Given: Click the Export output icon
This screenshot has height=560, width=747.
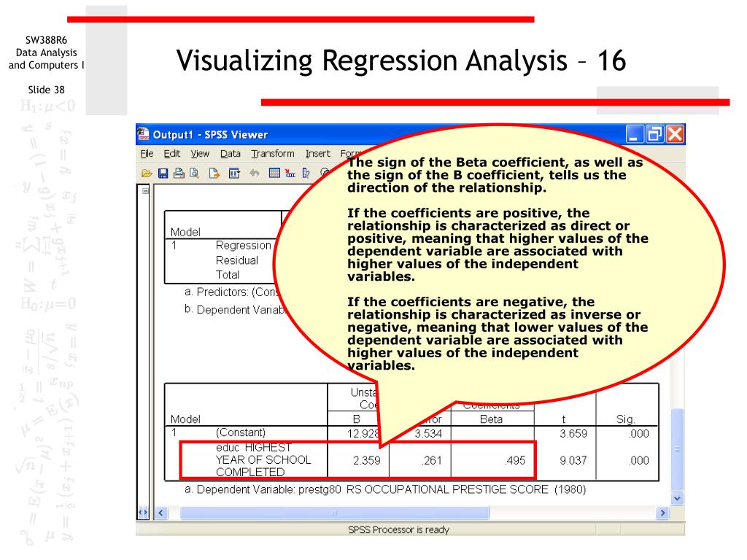Looking at the screenshot, I should [214, 174].
